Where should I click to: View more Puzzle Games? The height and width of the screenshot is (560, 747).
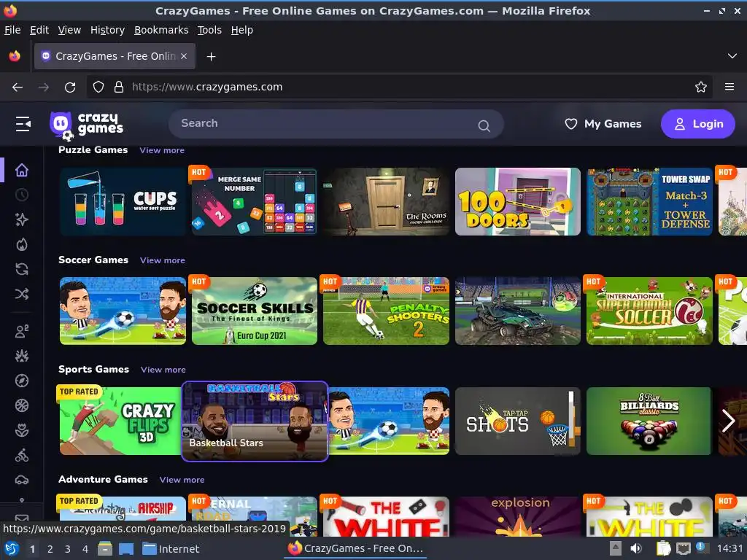point(162,150)
